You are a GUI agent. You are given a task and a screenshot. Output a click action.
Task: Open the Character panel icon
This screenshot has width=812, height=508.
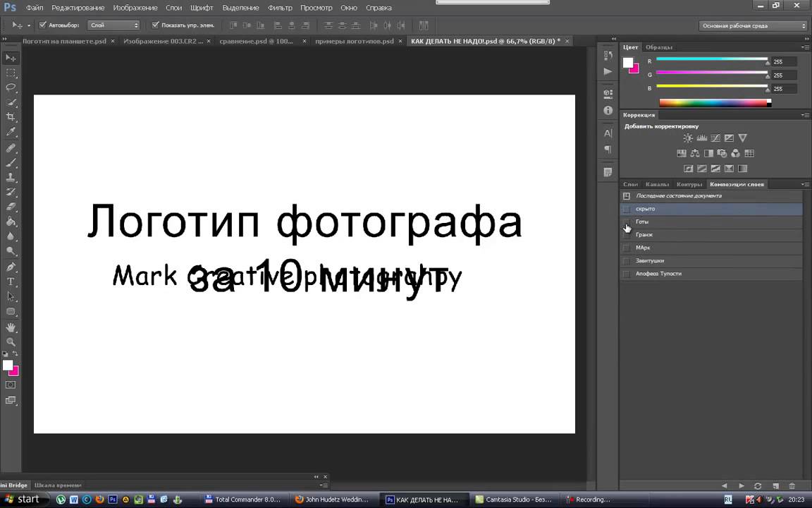coord(608,133)
